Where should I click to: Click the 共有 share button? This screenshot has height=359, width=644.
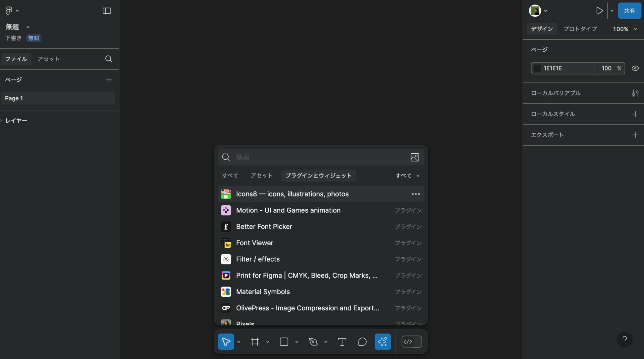coord(629,11)
